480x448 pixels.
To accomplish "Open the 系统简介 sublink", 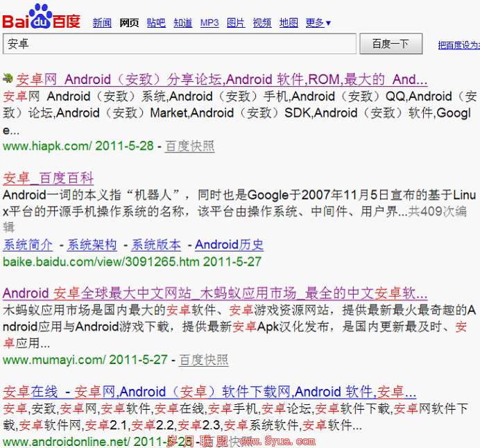I will [28, 245].
